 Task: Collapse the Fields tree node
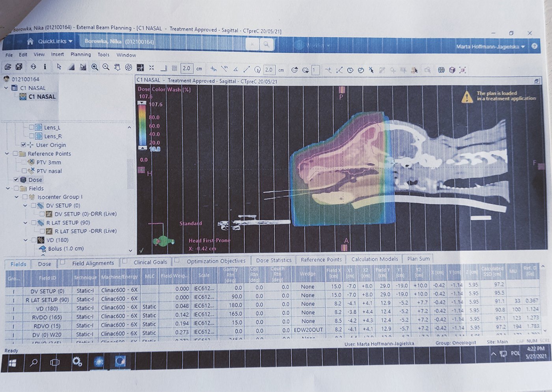pyautogui.click(x=7, y=188)
